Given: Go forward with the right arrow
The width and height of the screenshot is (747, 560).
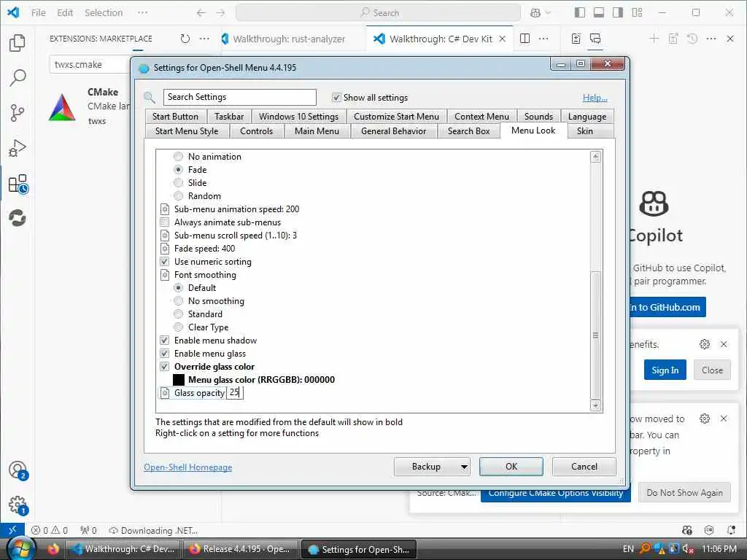Looking at the screenshot, I should pos(220,13).
